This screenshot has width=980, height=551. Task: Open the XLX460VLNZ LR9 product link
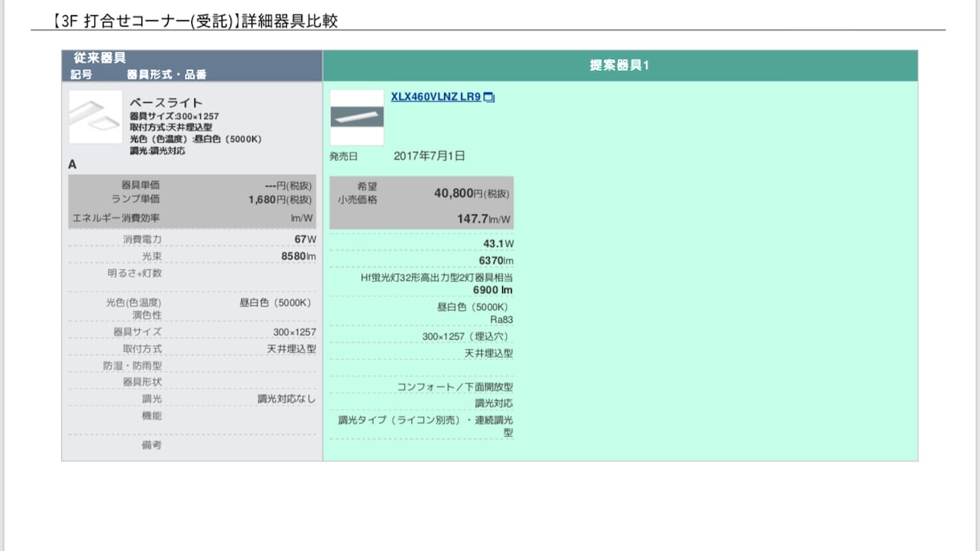click(435, 97)
